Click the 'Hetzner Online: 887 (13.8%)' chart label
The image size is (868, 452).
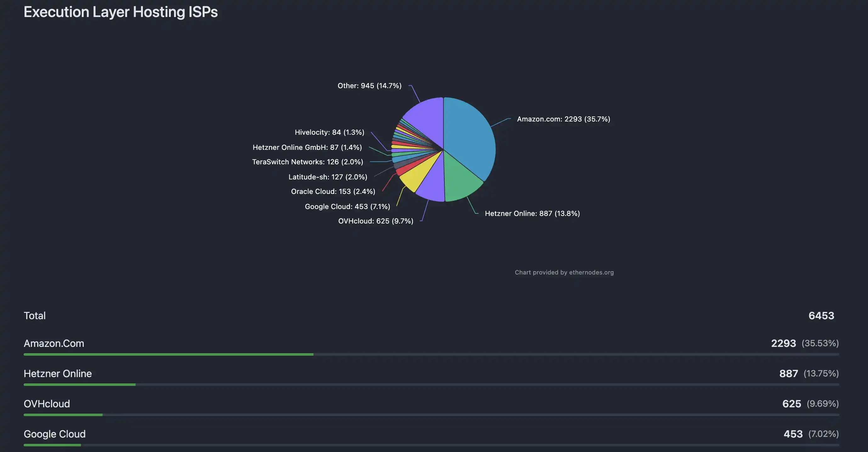point(532,213)
